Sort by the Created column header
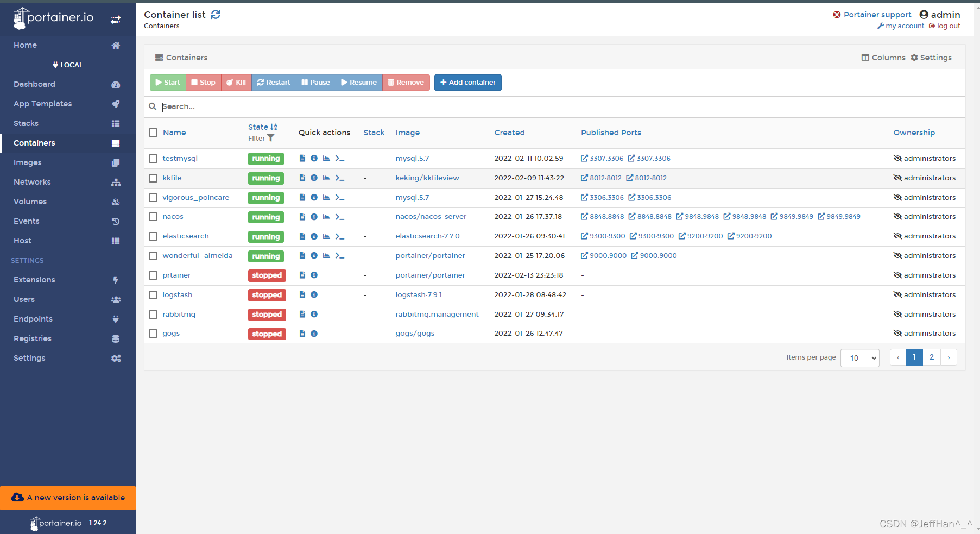The height and width of the screenshot is (534, 980). click(509, 133)
